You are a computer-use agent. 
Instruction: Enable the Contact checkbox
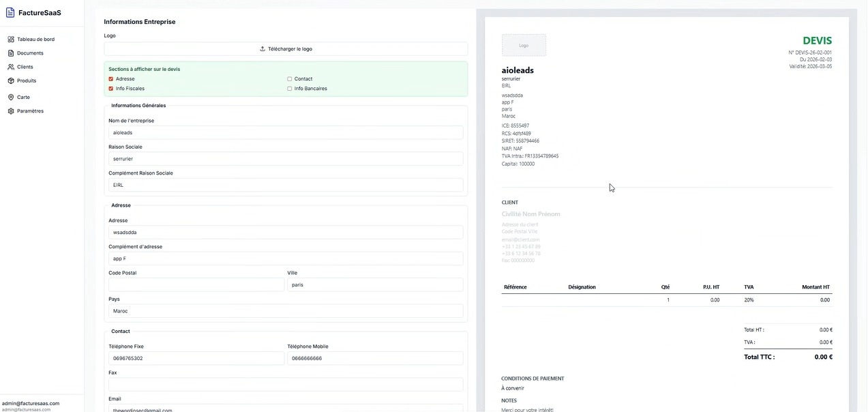[290, 79]
